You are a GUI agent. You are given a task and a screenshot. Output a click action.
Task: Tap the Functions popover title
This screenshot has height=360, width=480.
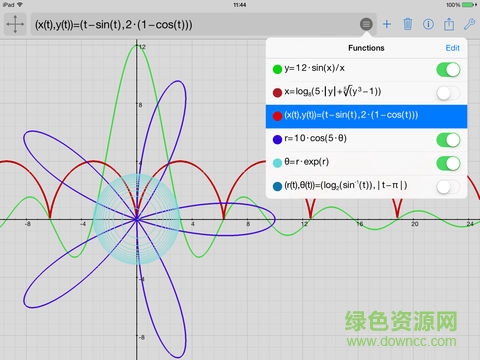click(366, 48)
